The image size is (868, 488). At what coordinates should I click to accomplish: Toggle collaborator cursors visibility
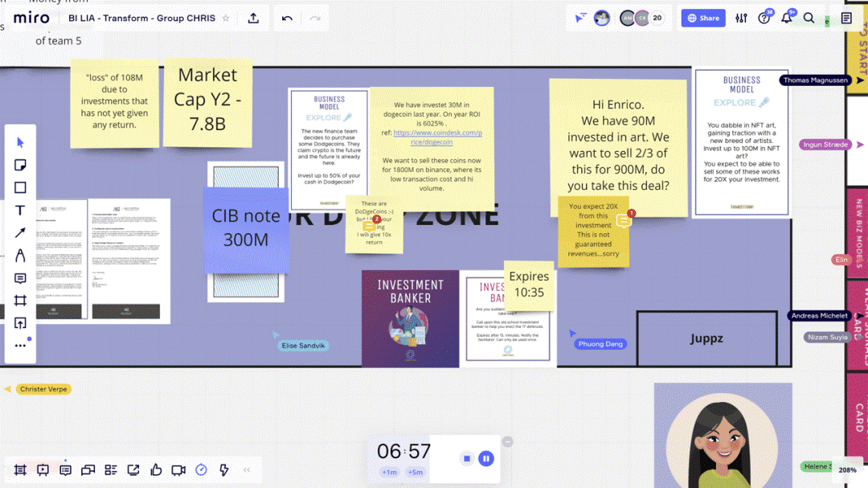pos(580,18)
